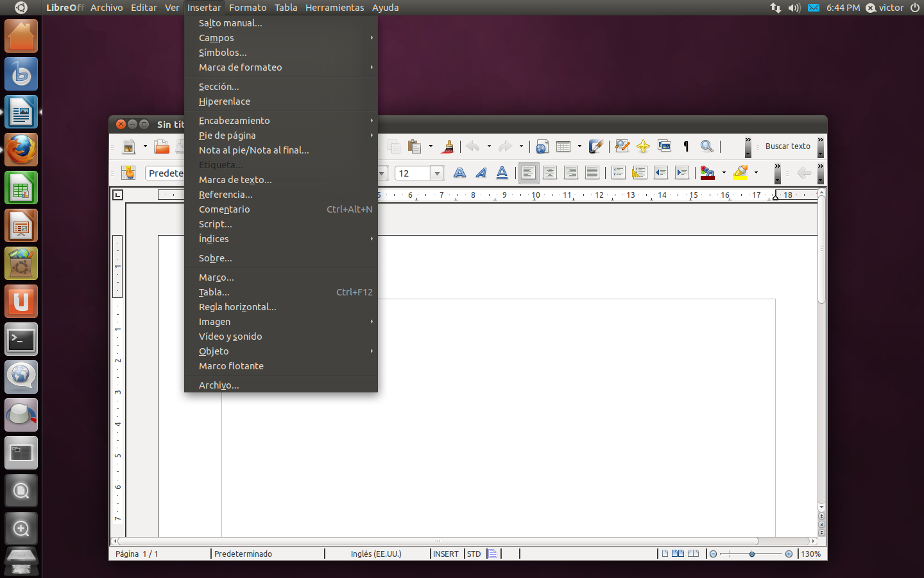Click Inglés (EE.UU.) language status
Screen dimensions: 924x578
[x=376, y=554]
